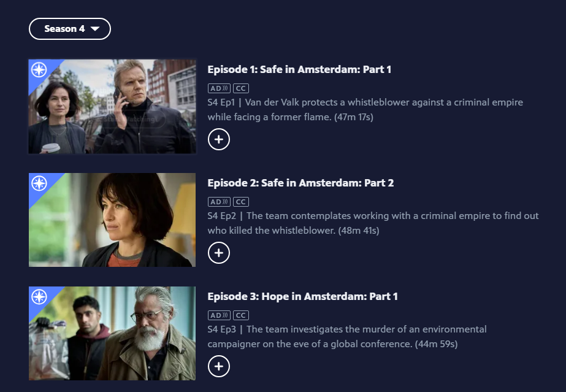Click the Passport compass badge on Episode 1 thumbnail

pyautogui.click(x=39, y=70)
